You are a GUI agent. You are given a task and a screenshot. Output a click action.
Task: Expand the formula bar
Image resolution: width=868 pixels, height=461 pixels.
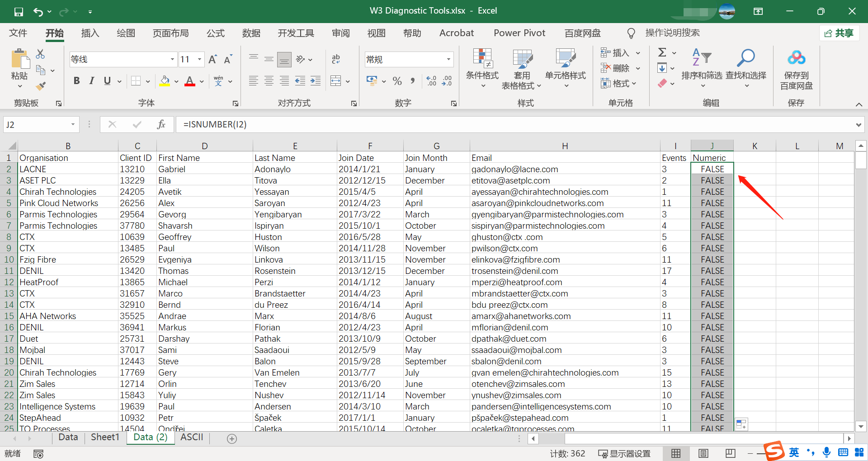pyautogui.click(x=859, y=125)
